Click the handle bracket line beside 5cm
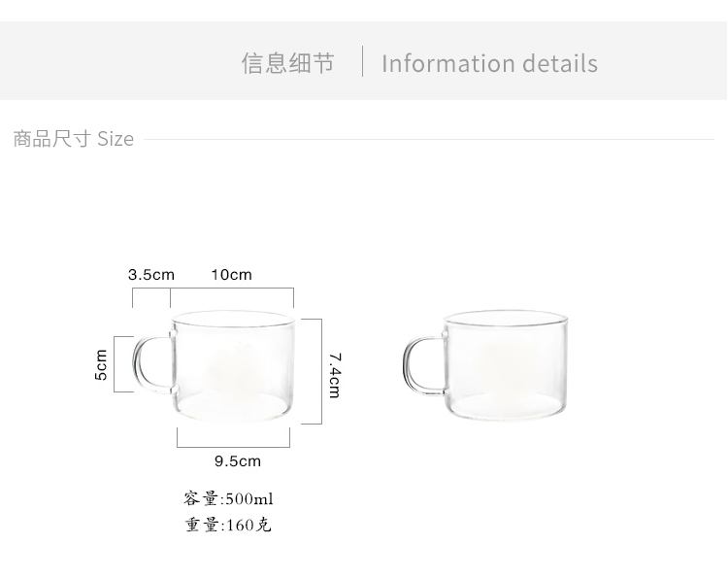Image resolution: width=728 pixels, height=578 pixels. 116,364
